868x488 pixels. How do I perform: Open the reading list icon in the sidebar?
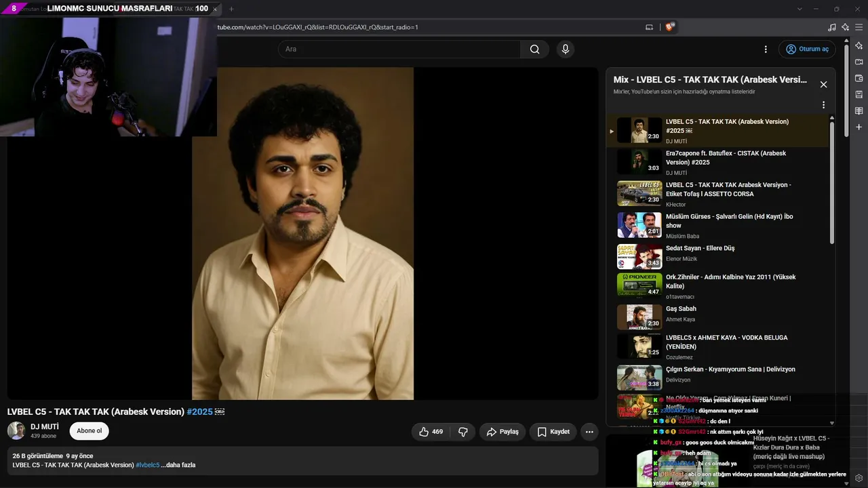(859, 110)
